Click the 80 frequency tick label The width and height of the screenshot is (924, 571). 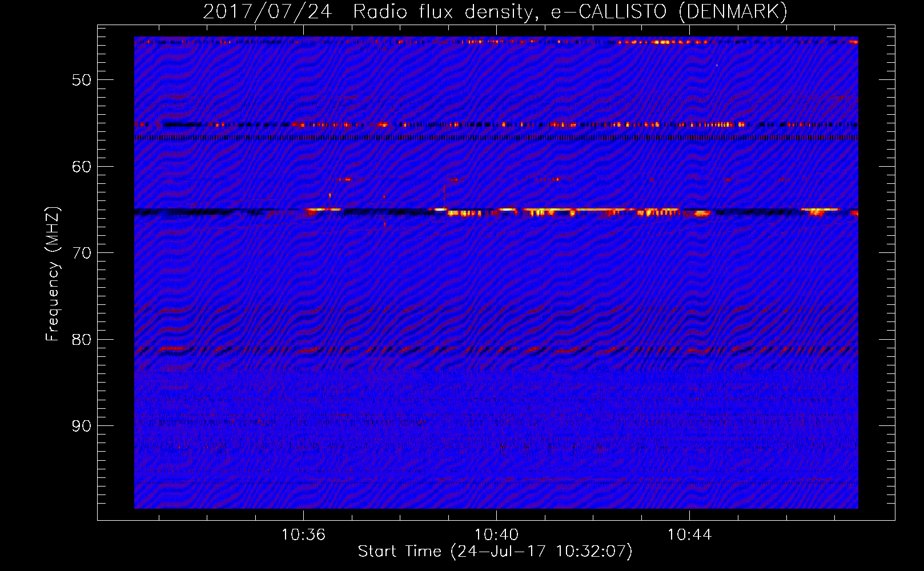tap(82, 340)
